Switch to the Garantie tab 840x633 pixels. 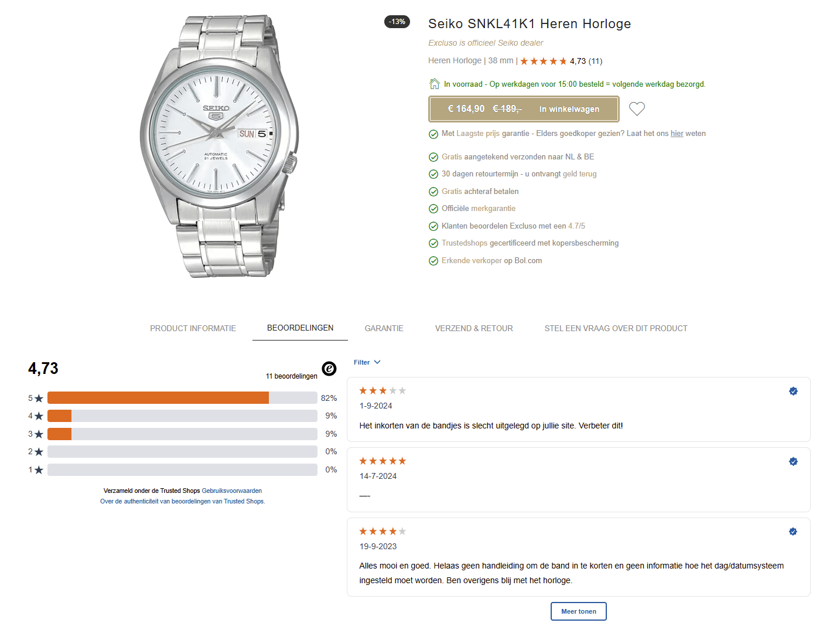point(384,328)
